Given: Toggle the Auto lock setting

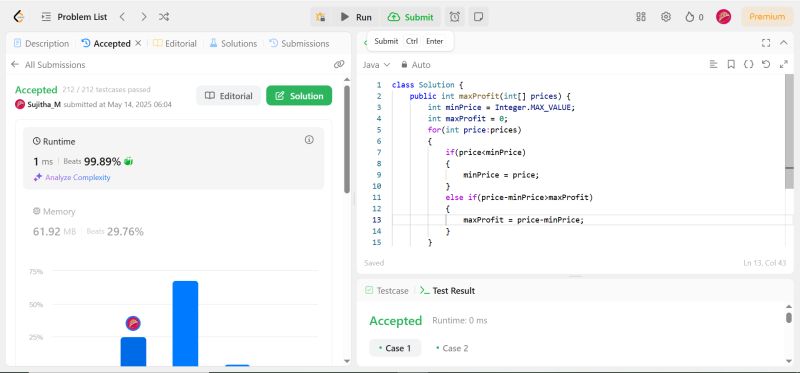Looking at the screenshot, I should pyautogui.click(x=415, y=65).
